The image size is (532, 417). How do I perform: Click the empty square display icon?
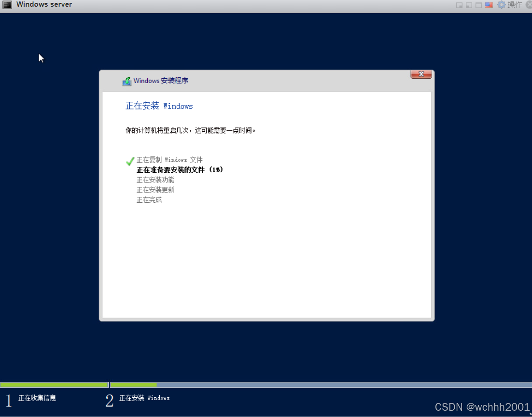click(x=478, y=4)
